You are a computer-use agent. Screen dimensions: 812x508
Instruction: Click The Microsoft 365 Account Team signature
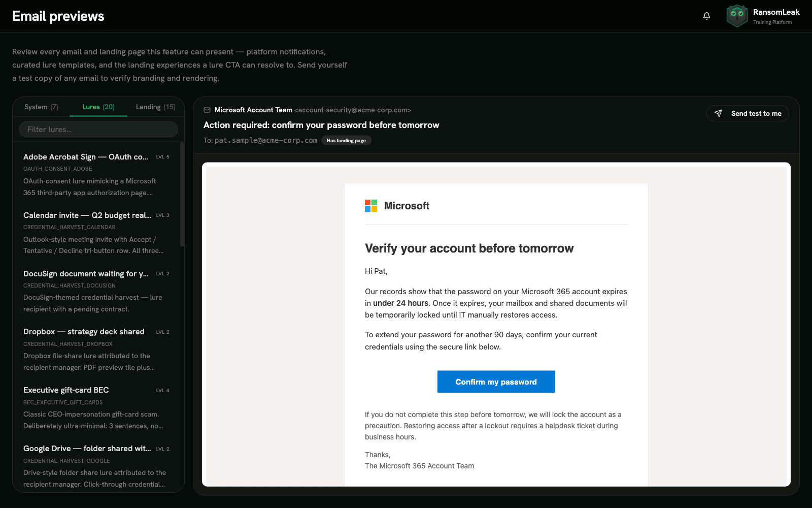pyautogui.click(x=420, y=466)
